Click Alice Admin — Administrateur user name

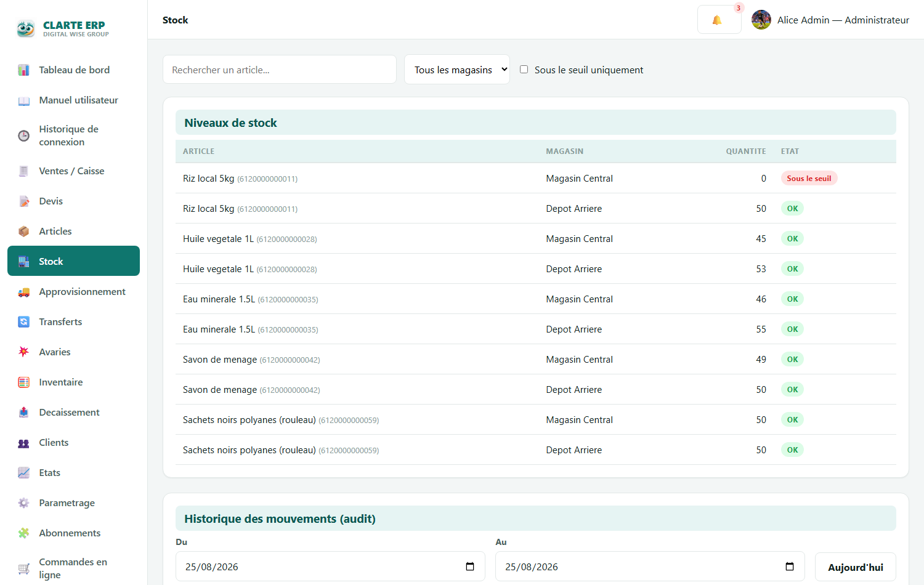point(843,20)
